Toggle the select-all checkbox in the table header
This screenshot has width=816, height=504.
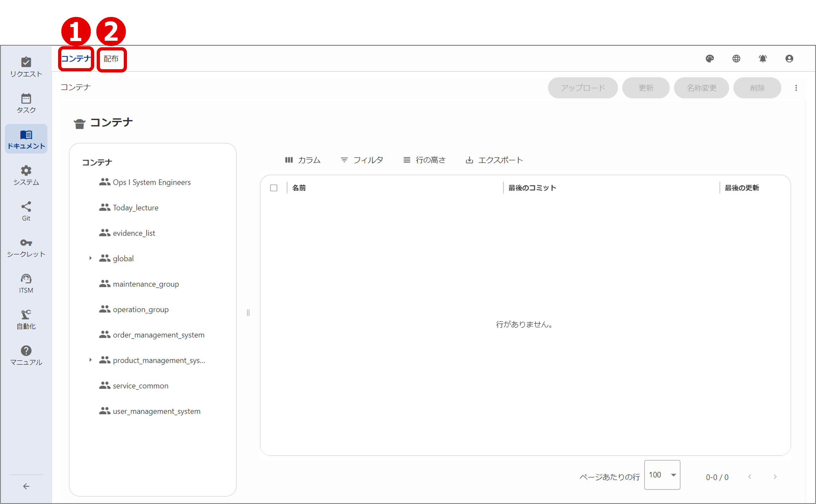coord(273,188)
